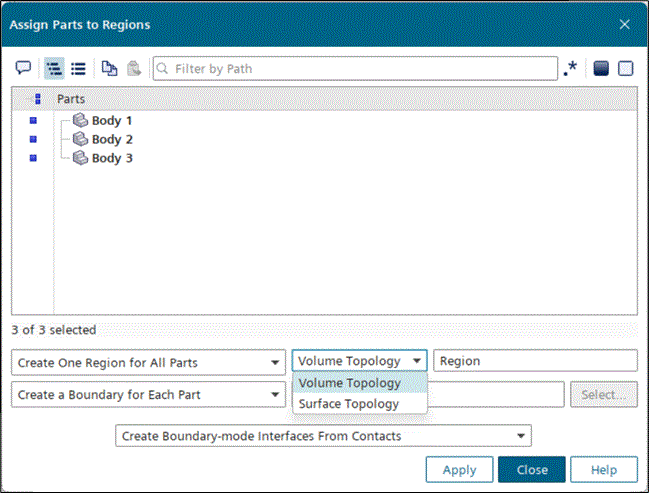
Task: Switch to tree view display icon
Action: (x=53, y=68)
